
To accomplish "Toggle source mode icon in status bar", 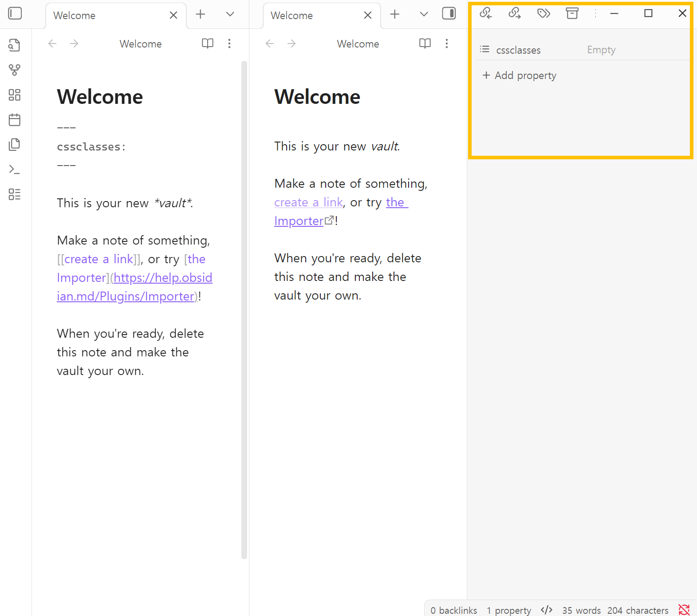I will [547, 610].
